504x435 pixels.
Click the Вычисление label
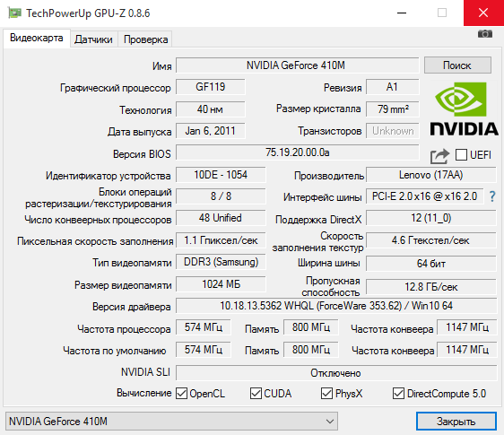tap(143, 393)
